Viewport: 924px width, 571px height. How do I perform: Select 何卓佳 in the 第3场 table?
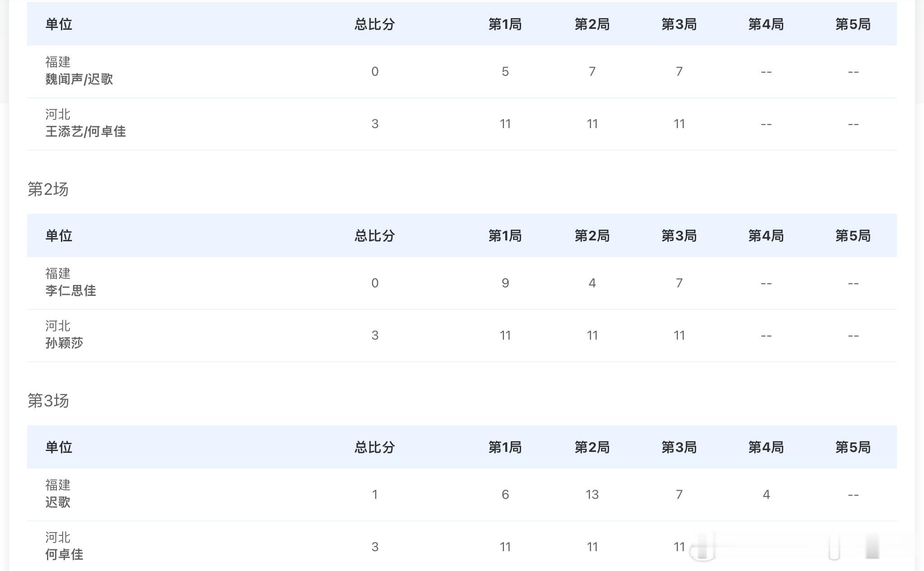click(64, 555)
